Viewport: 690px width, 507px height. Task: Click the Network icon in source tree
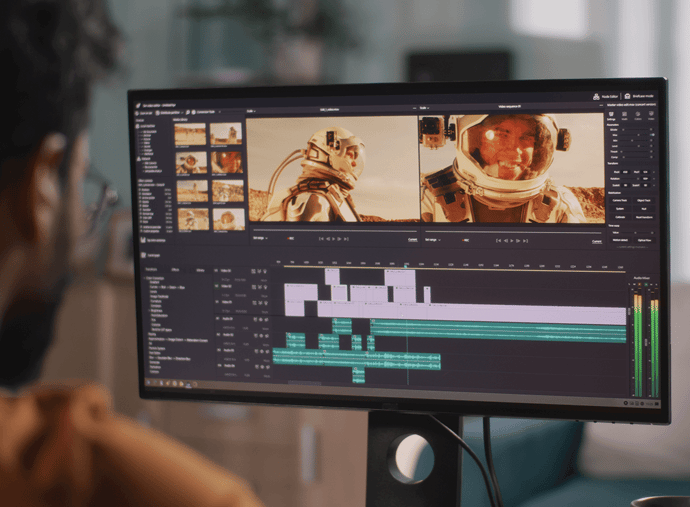click(x=138, y=158)
